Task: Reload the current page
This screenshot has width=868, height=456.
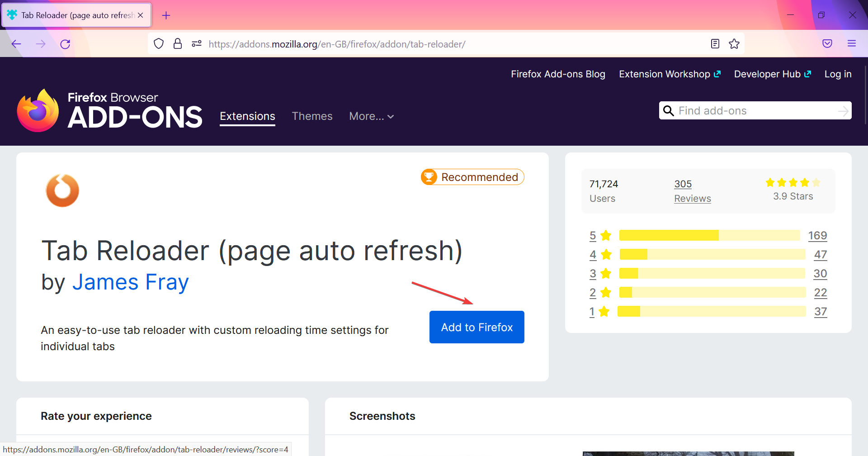Action: 65,44
